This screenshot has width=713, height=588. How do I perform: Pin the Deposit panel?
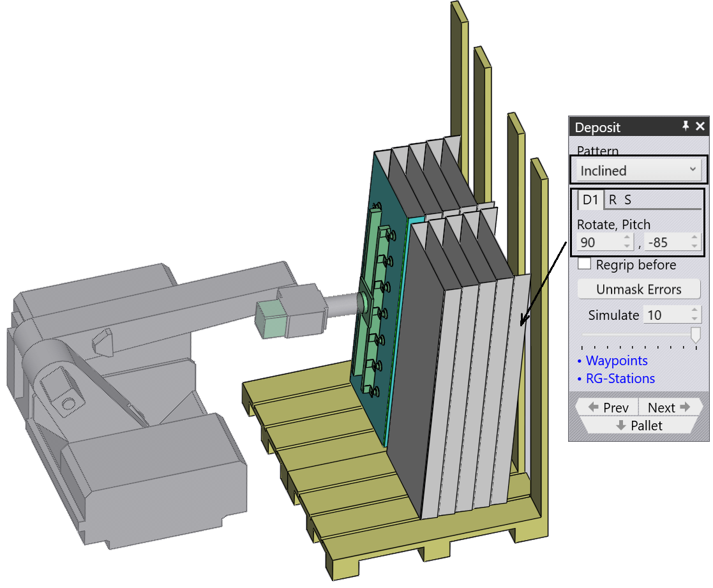[686, 126]
